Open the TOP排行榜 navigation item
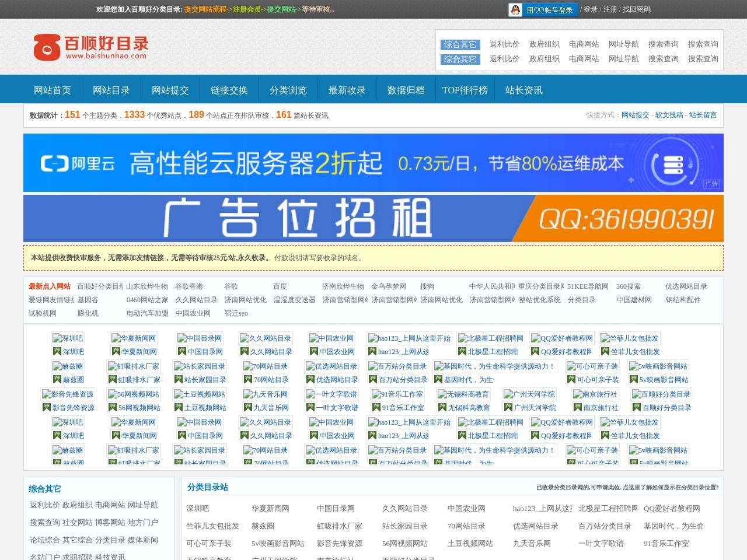 465,90
